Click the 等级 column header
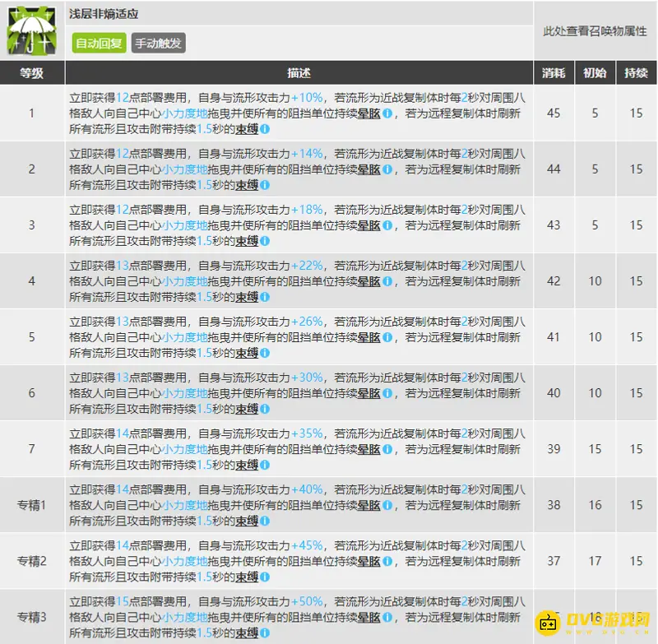 pyautogui.click(x=32, y=73)
